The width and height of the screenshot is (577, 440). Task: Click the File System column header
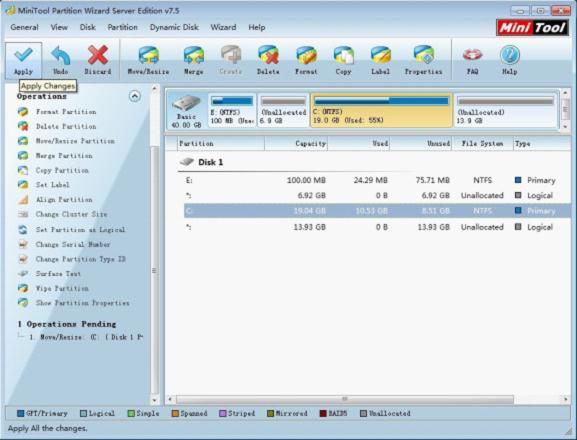point(482,143)
